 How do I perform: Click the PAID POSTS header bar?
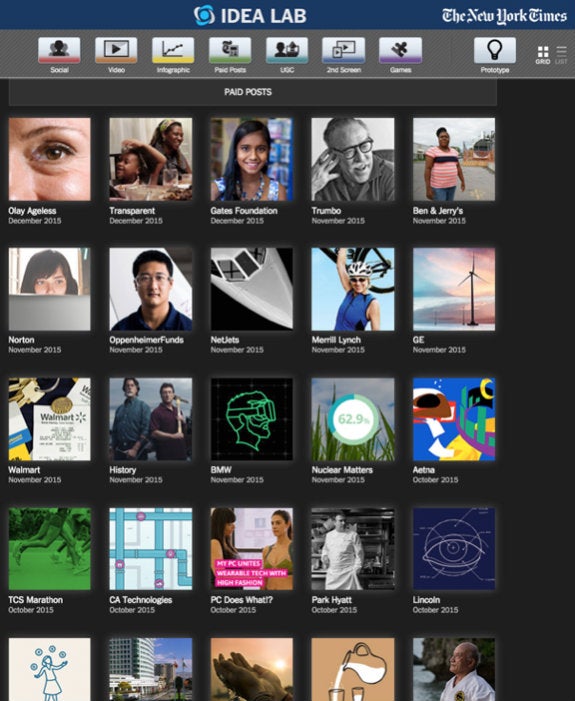253,92
